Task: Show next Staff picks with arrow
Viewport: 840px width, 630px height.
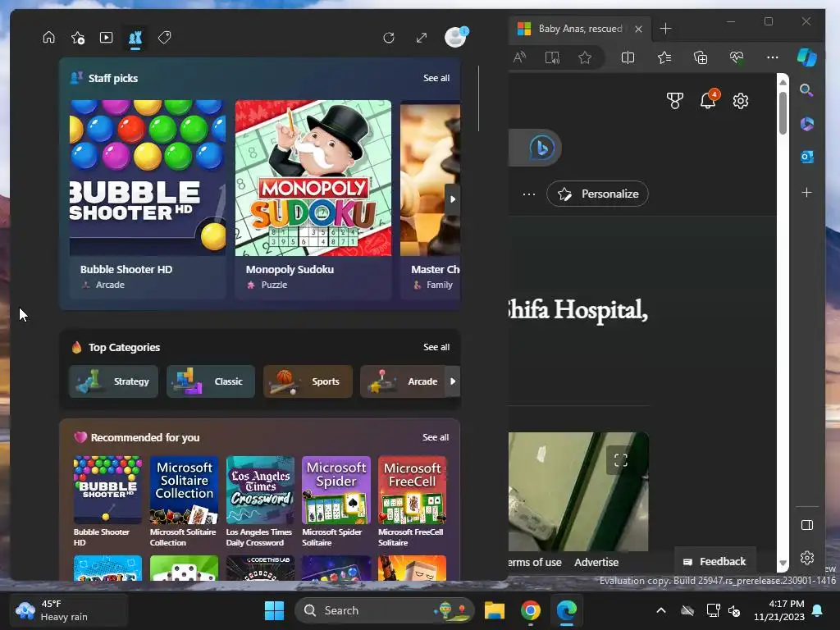Action: coord(453,199)
